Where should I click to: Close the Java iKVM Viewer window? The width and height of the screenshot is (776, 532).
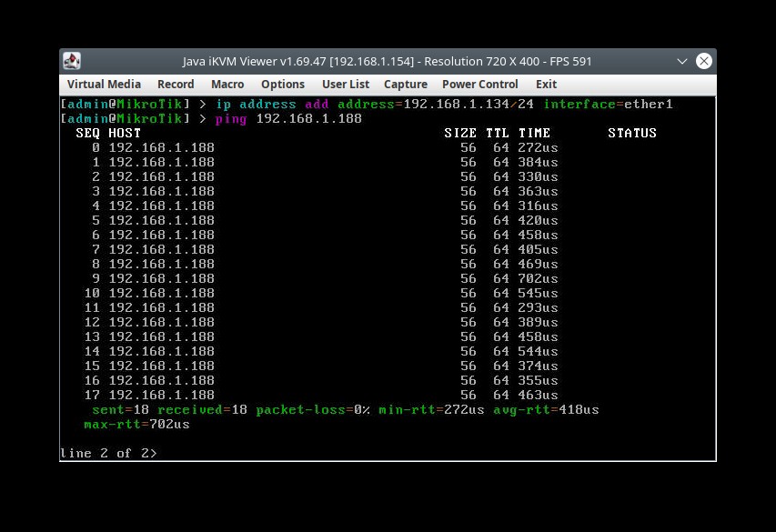[704, 61]
